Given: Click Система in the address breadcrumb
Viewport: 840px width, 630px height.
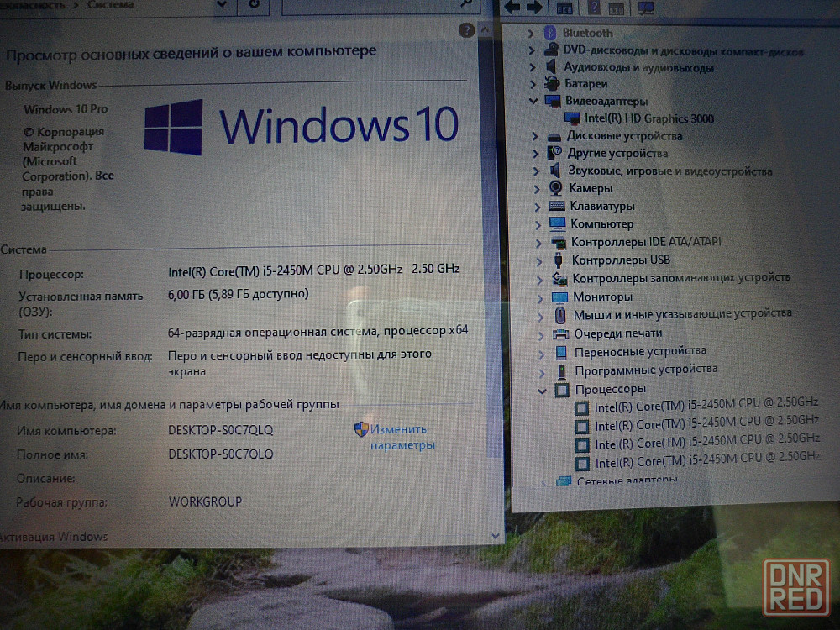Looking at the screenshot, I should 114,5.
